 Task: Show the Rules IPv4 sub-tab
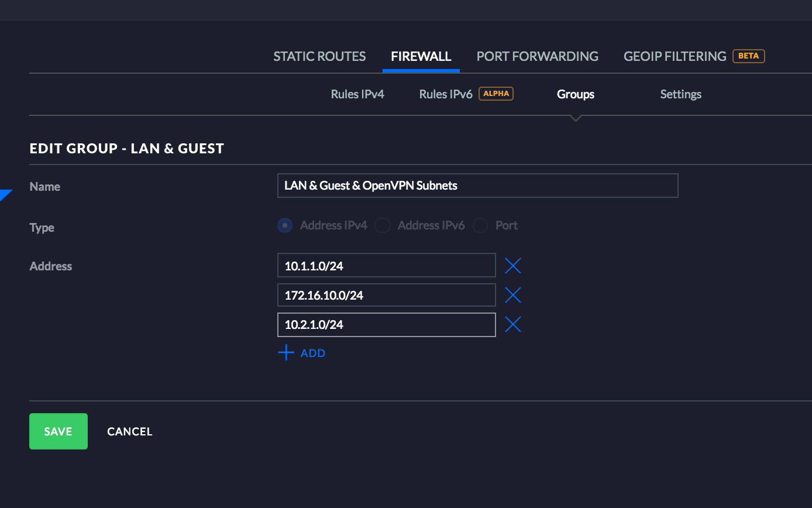point(357,94)
